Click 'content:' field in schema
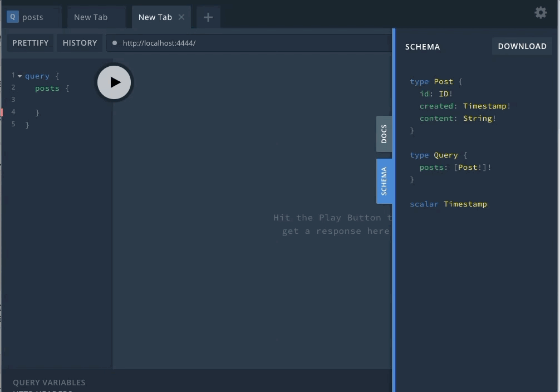560x392 pixels. coord(438,118)
